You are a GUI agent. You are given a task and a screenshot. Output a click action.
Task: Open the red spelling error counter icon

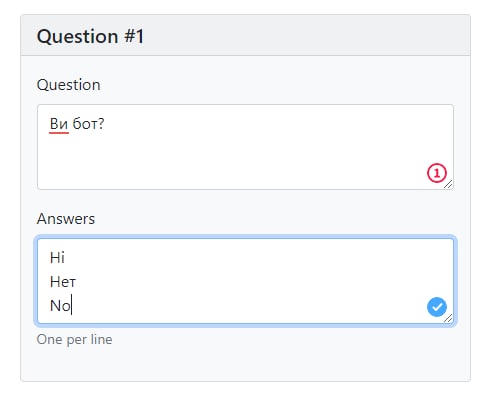437,173
